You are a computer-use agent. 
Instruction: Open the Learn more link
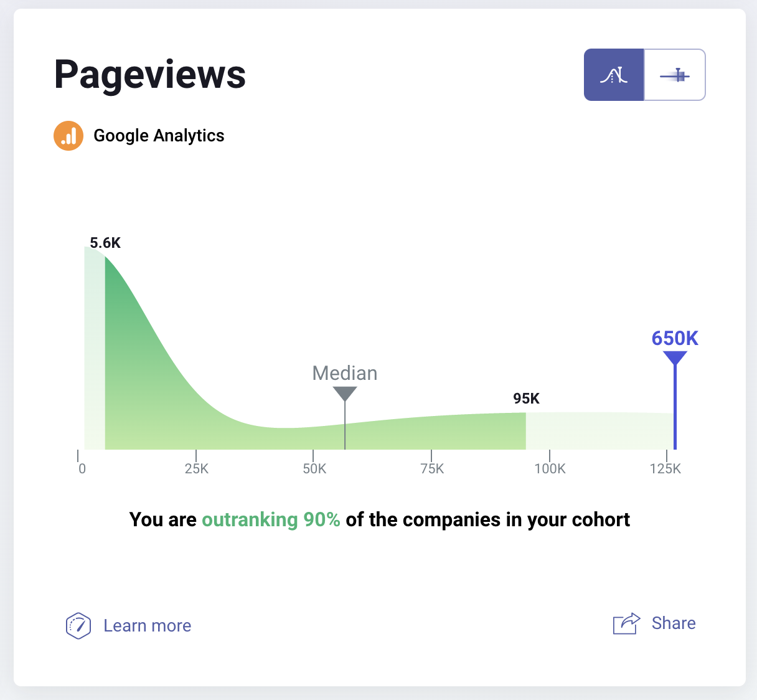pyautogui.click(x=147, y=625)
